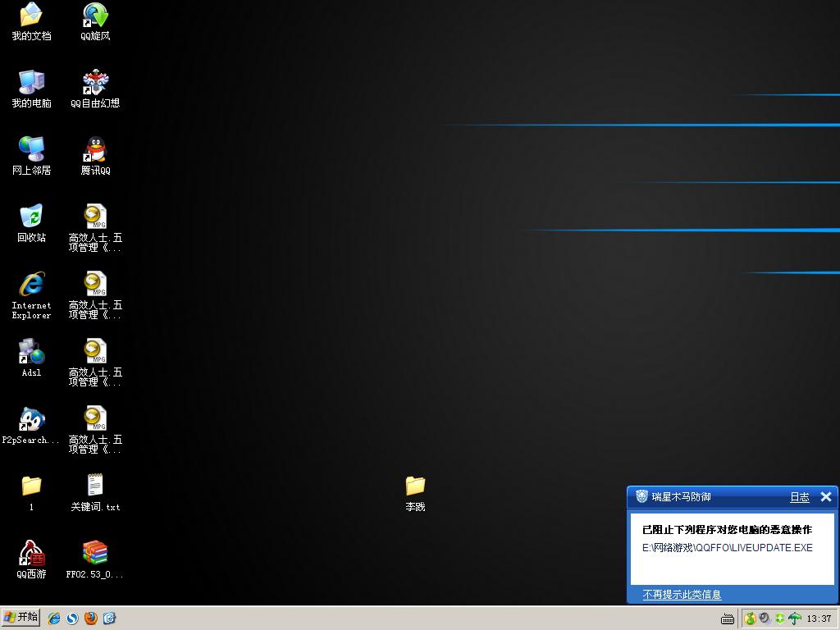Launch Firefox from quick launch bar
The height and width of the screenshot is (630, 840).
point(91,619)
